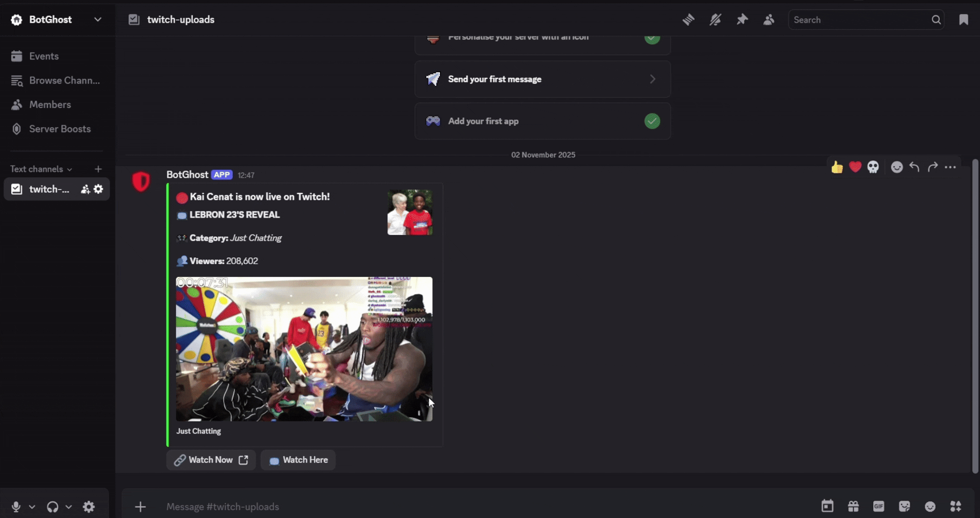The height and width of the screenshot is (518, 980).
Task: Toggle the microphone mute icon
Action: point(16,507)
